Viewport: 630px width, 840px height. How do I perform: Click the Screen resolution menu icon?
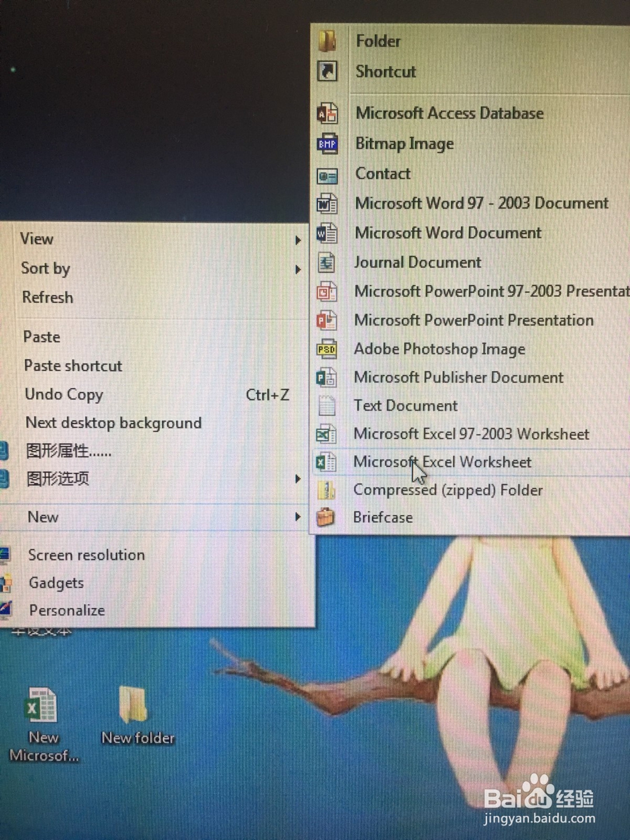[4, 555]
